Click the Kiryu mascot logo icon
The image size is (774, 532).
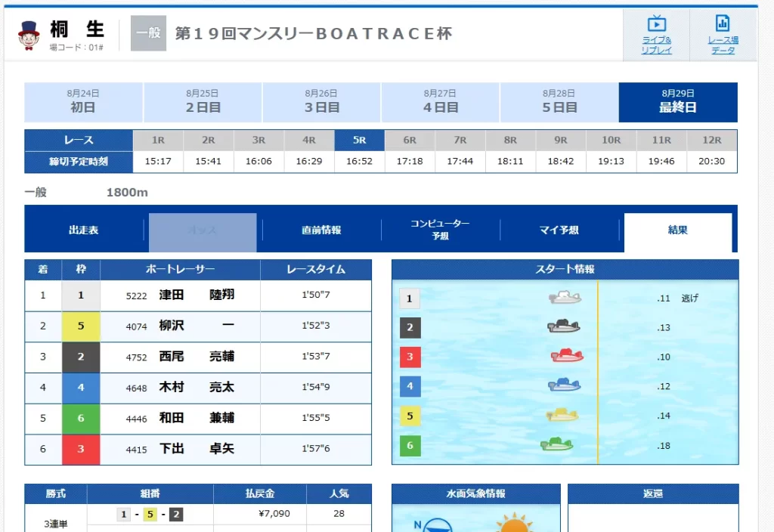tap(30, 34)
